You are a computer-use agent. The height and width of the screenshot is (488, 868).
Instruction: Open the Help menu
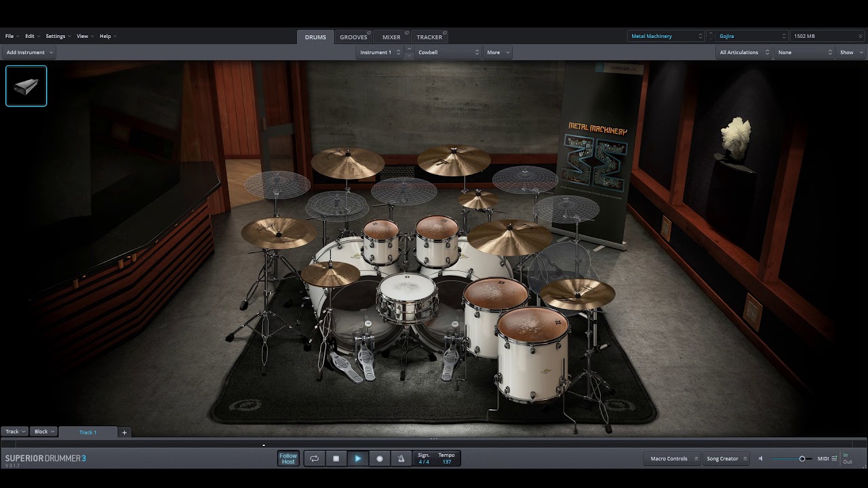coord(108,36)
